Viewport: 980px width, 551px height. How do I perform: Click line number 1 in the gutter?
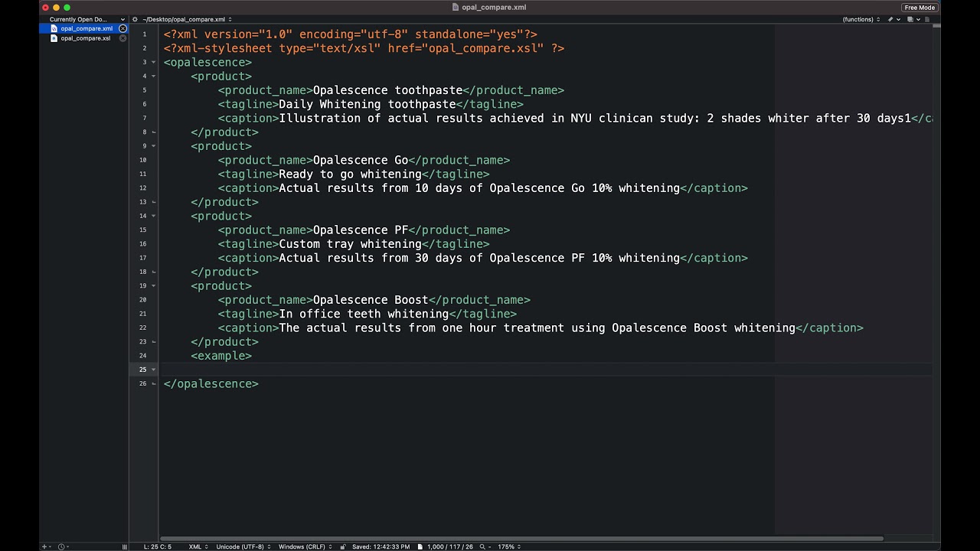pos(144,34)
